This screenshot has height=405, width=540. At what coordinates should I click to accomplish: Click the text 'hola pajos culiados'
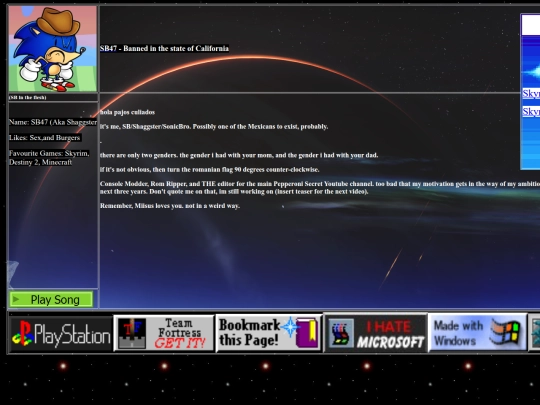point(127,112)
